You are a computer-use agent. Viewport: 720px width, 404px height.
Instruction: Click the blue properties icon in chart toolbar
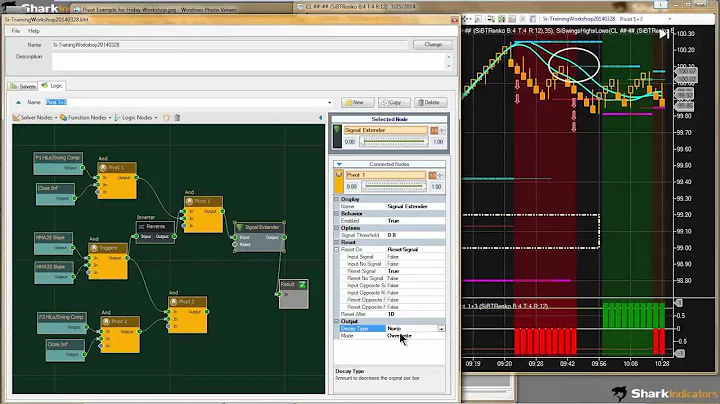click(x=533, y=19)
